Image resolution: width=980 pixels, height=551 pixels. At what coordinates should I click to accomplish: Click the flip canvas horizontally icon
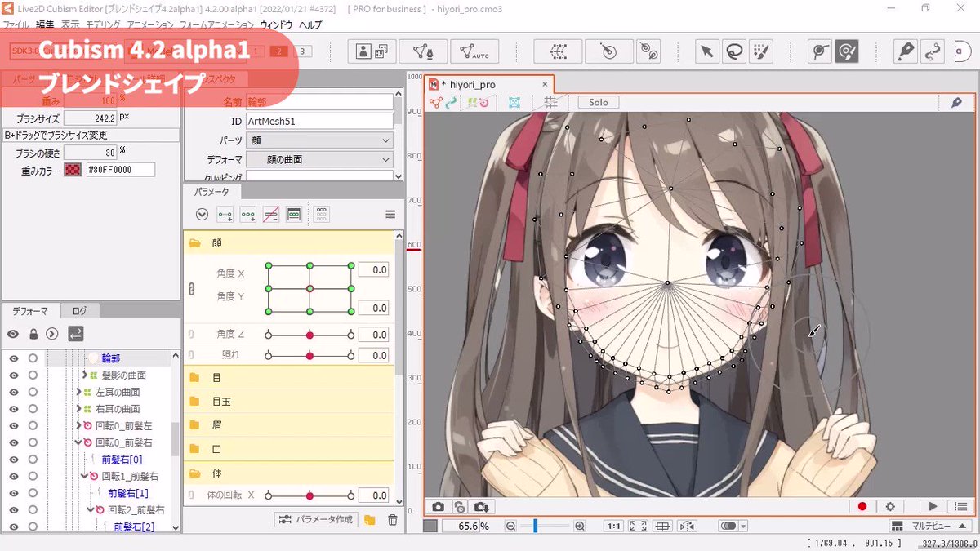[x=687, y=526]
